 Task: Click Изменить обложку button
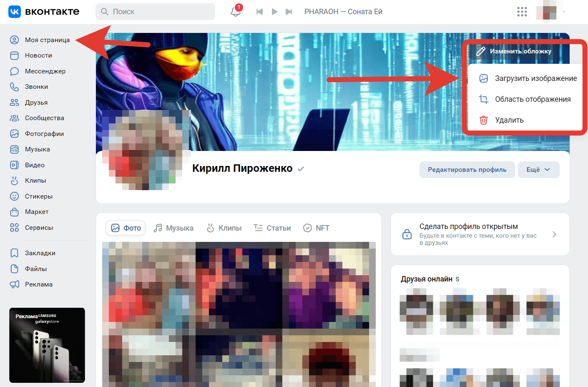click(x=520, y=51)
